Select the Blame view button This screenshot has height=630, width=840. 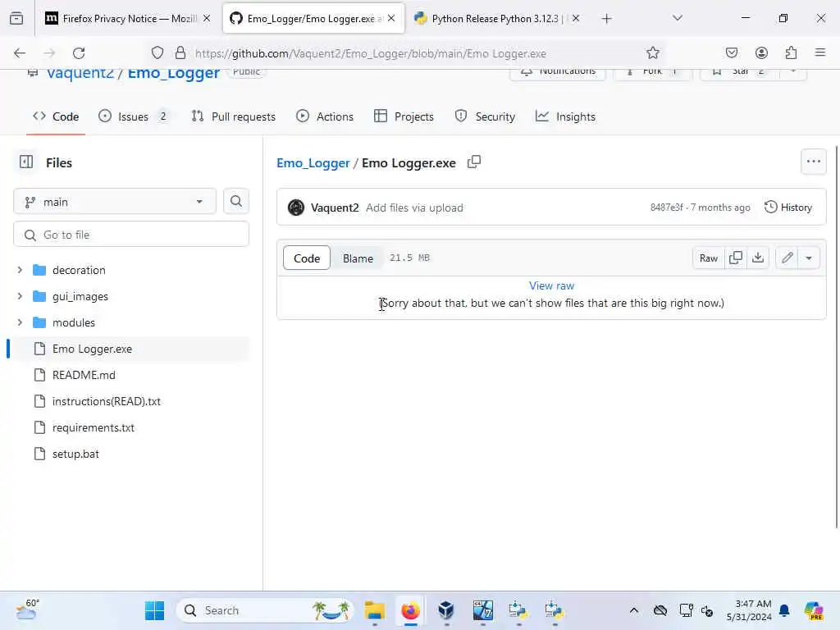(358, 258)
